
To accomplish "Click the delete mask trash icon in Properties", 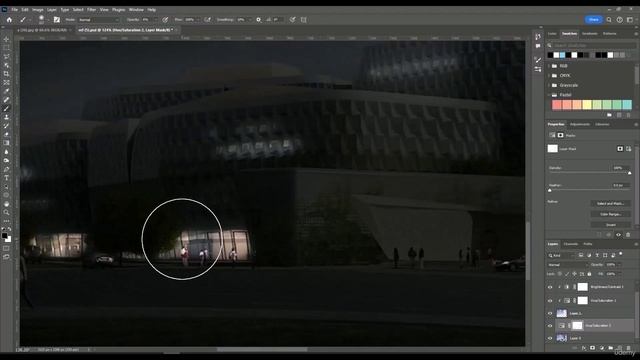I will point(628,235).
